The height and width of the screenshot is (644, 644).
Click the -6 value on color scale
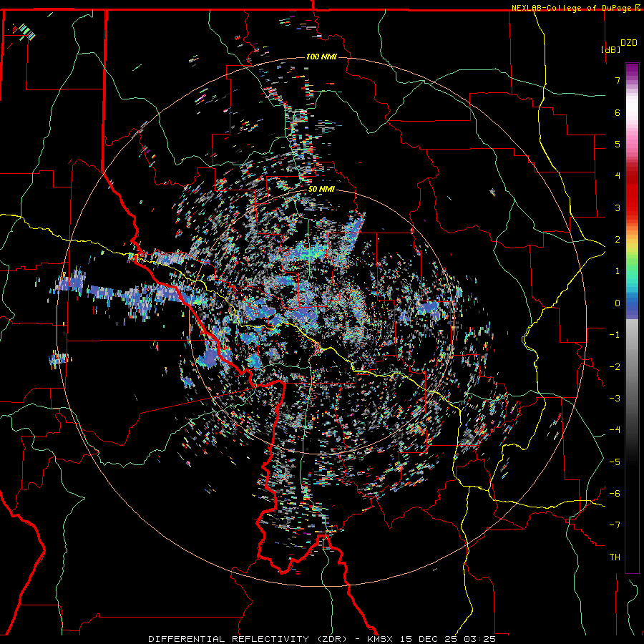pyautogui.click(x=615, y=494)
